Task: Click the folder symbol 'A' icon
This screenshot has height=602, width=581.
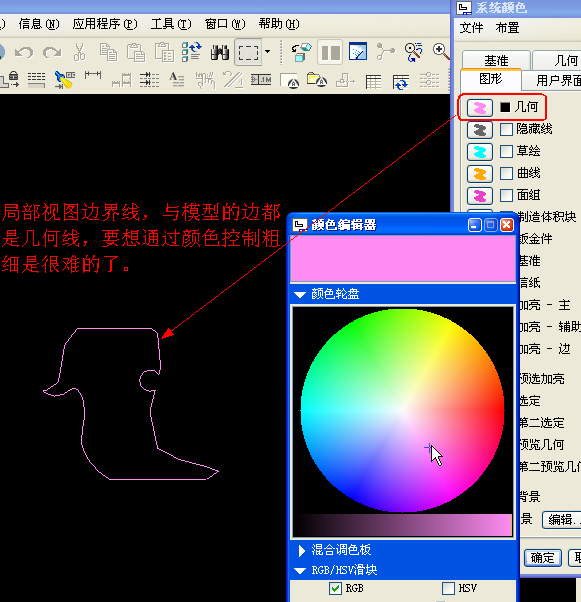Action: (x=317, y=80)
